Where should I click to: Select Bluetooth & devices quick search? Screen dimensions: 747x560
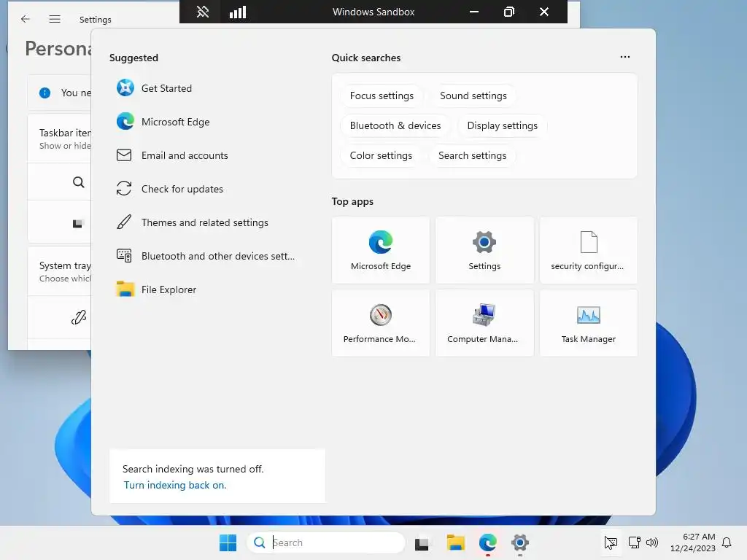point(395,125)
